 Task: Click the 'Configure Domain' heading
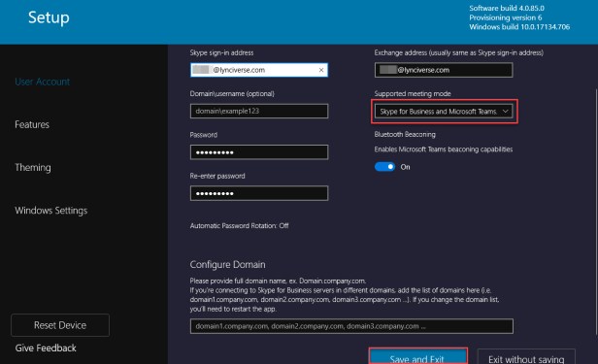coord(228,265)
